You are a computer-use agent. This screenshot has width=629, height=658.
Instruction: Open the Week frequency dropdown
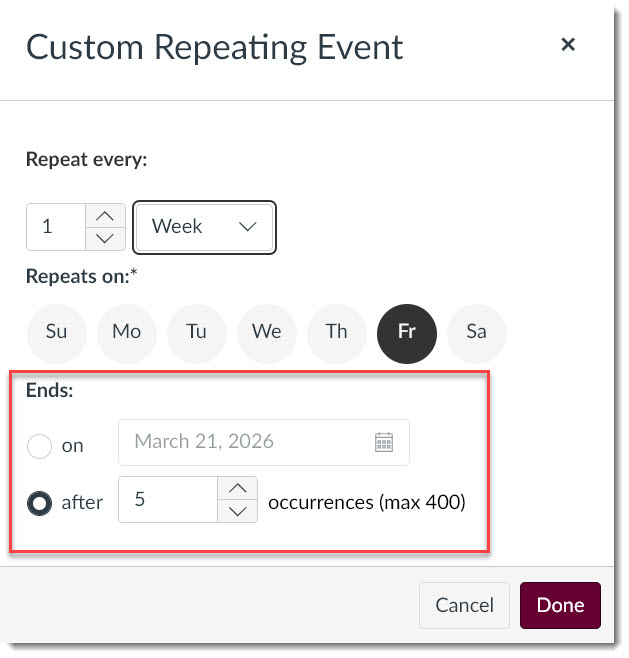tap(204, 227)
